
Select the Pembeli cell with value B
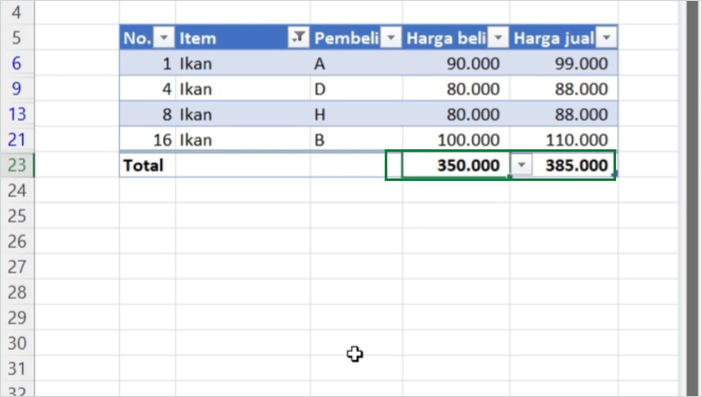coord(356,140)
